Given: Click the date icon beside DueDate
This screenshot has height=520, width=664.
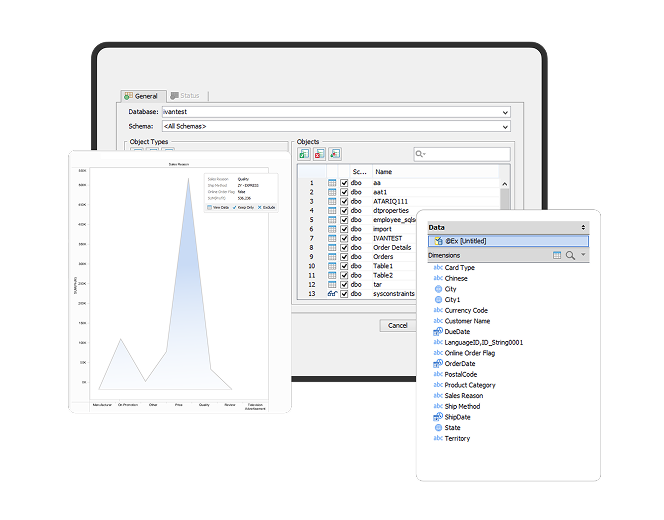Looking at the screenshot, I should 438,332.
